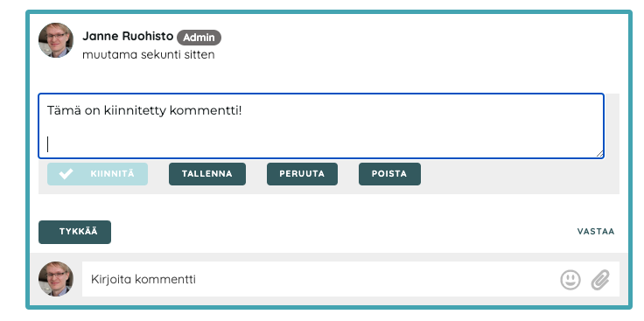Viewport: 644px width, 321px height.
Task: Delete the comment using Poista
Action: point(389,174)
